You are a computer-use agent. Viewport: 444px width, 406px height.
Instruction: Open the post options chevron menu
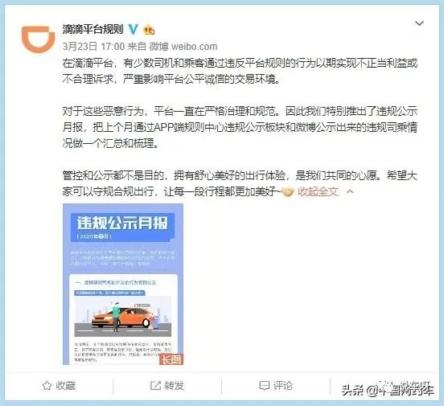(419, 23)
